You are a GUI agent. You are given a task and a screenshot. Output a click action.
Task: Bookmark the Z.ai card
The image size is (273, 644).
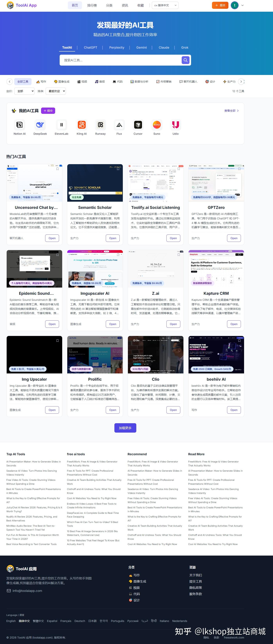click(x=179, y=255)
